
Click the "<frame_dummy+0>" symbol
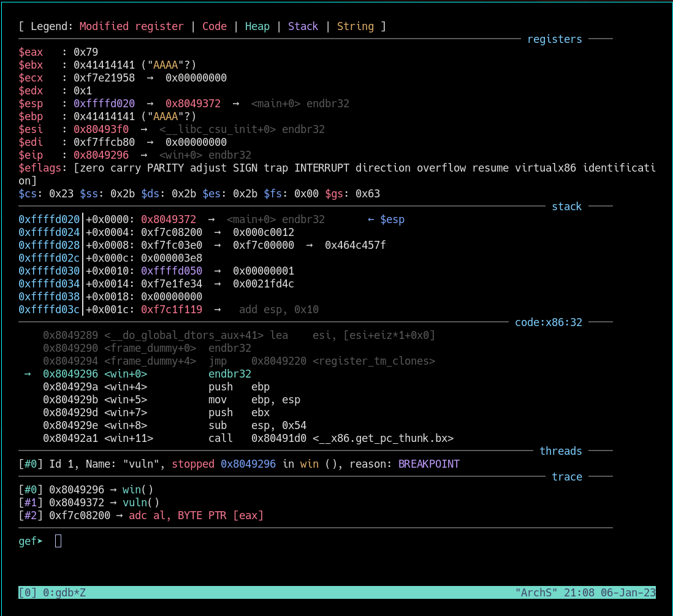pos(150,348)
